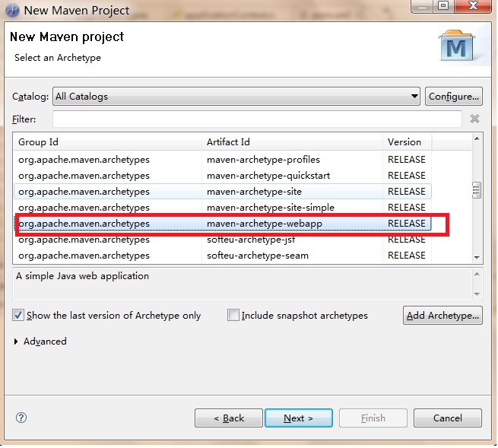Sort by the Version column header

[407, 141]
